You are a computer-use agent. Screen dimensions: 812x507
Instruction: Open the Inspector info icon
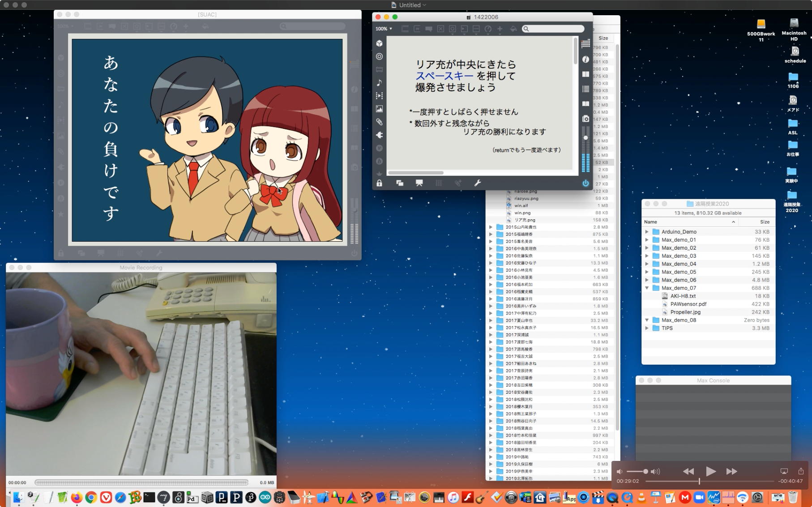pos(585,59)
